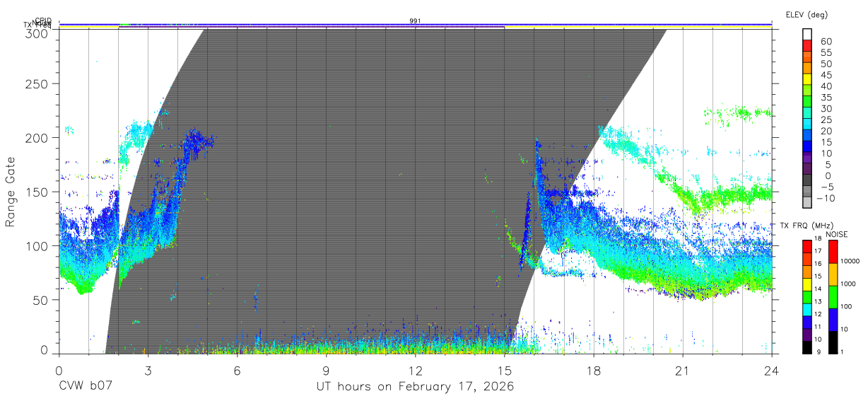Screen dimensions: 868x401
Task: Select the '21' tick on the UT hours axis
Action: click(x=682, y=371)
